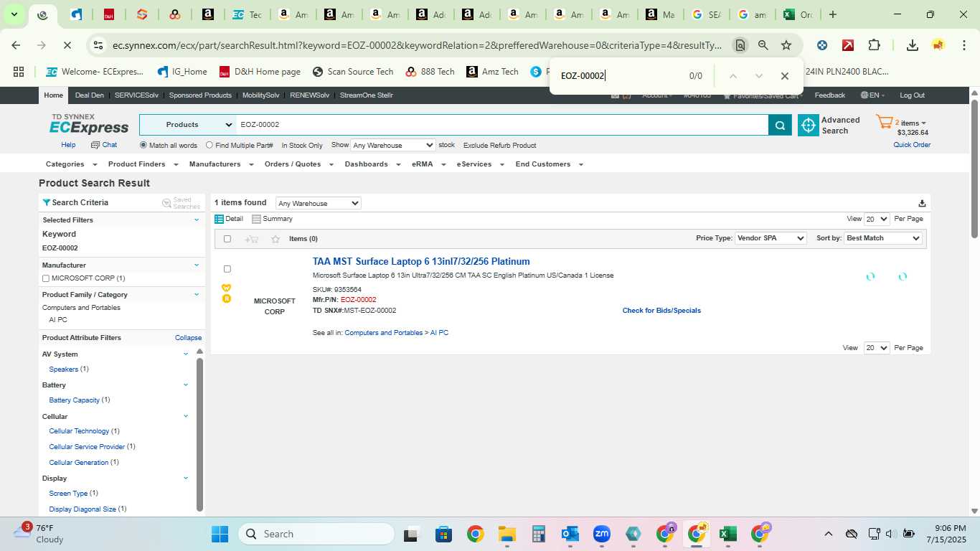Click the Collapse link for attribute filters
Viewport: 980px width, 551px height.
(x=188, y=338)
